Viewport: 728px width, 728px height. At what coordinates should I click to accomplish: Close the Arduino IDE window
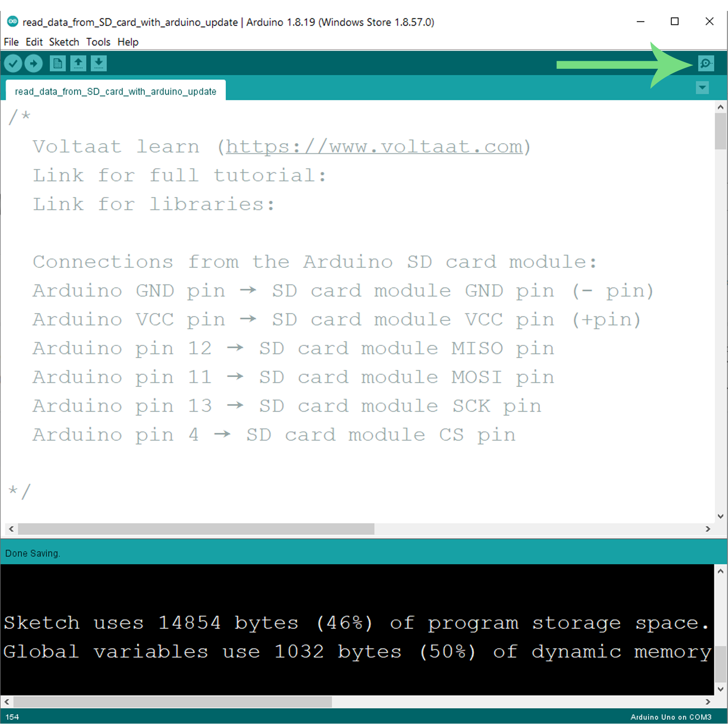pyautogui.click(x=709, y=21)
